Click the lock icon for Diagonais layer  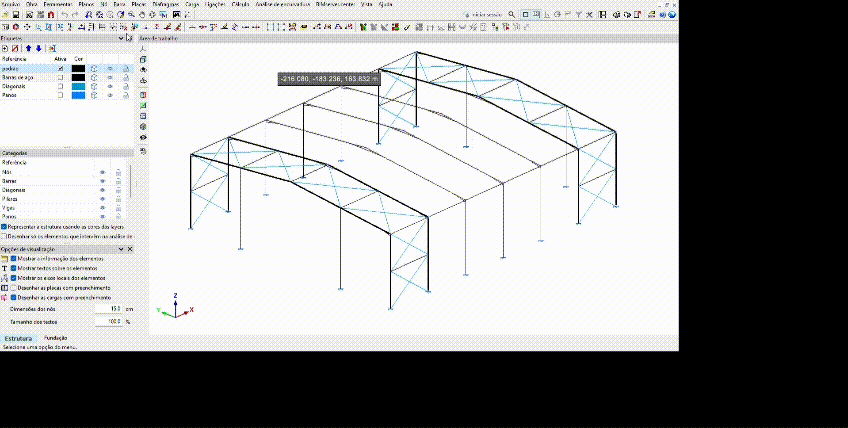coord(126,87)
